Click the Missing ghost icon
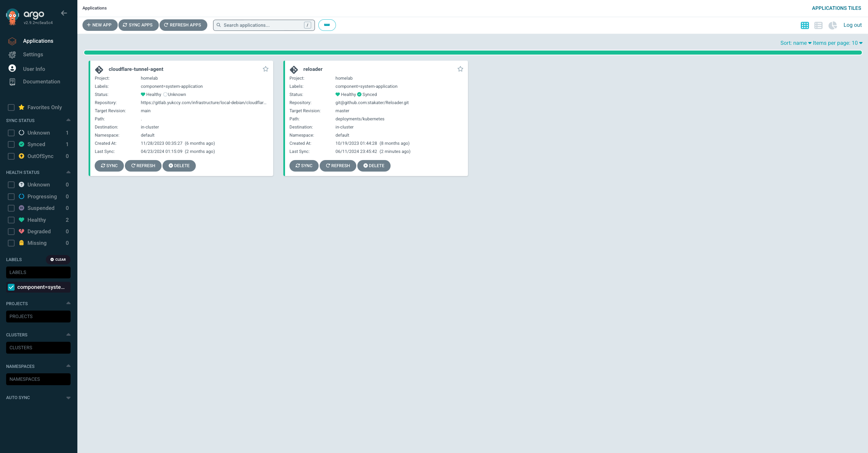 point(21,243)
